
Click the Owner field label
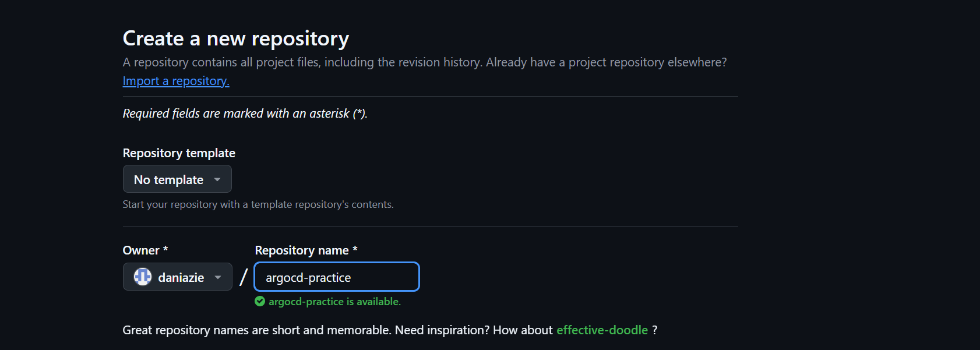[141, 250]
